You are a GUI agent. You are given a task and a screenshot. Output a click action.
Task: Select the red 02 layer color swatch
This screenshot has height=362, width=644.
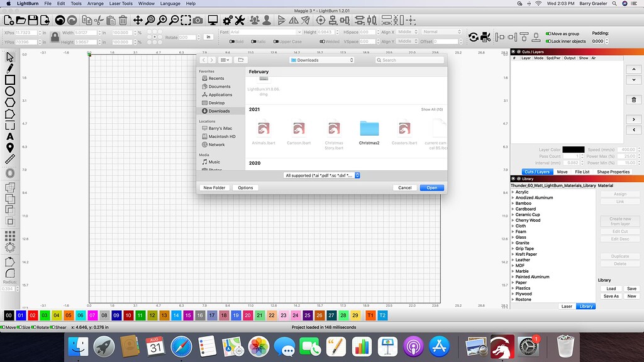pyautogui.click(x=33, y=315)
